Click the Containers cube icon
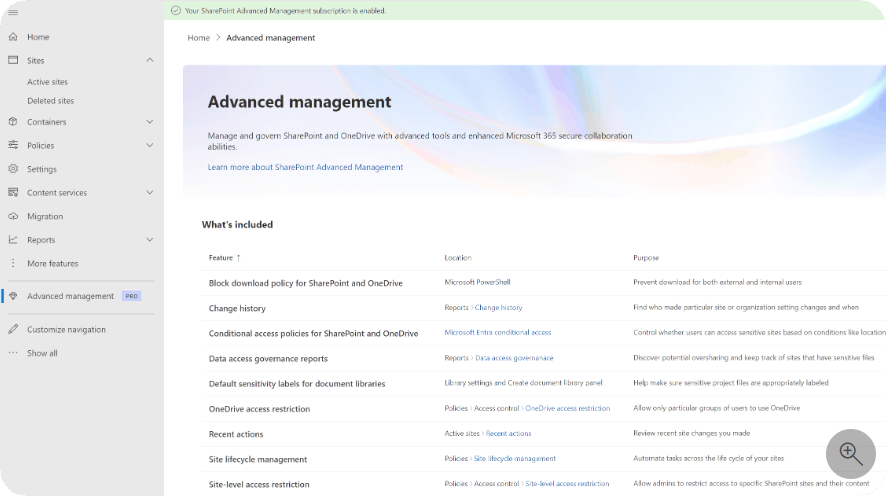The width and height of the screenshot is (886, 496). pyautogui.click(x=13, y=121)
